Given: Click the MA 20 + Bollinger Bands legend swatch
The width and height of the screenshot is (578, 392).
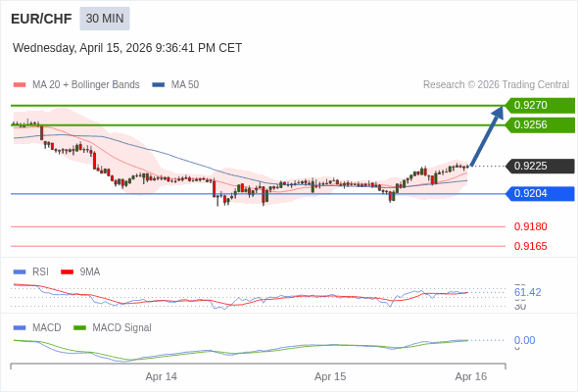Looking at the screenshot, I should [x=20, y=85].
